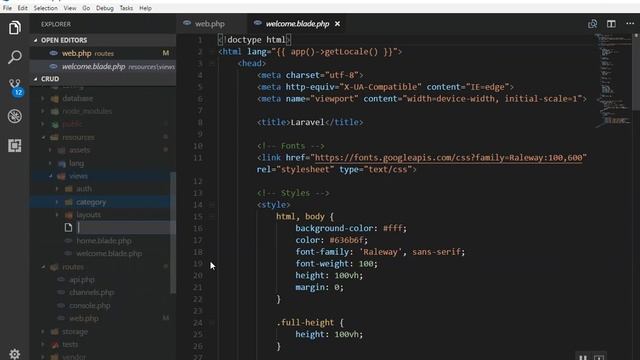Open the Selection menu
This screenshot has height=360, width=640.
pyautogui.click(x=45, y=8)
